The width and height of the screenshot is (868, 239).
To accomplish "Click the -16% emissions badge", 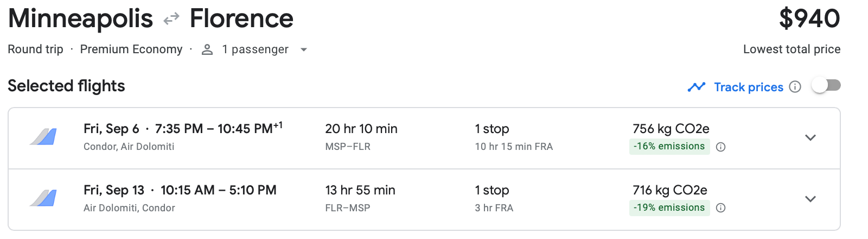I will coord(669,146).
